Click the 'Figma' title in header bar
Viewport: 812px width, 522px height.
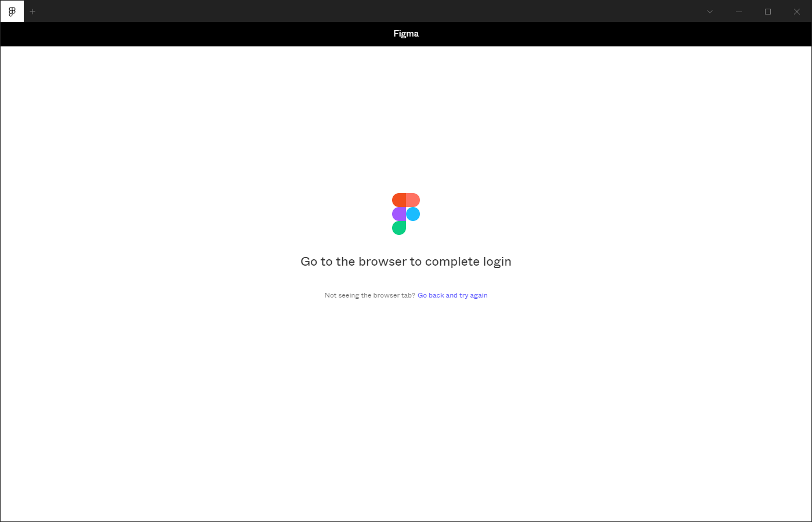pyautogui.click(x=406, y=34)
